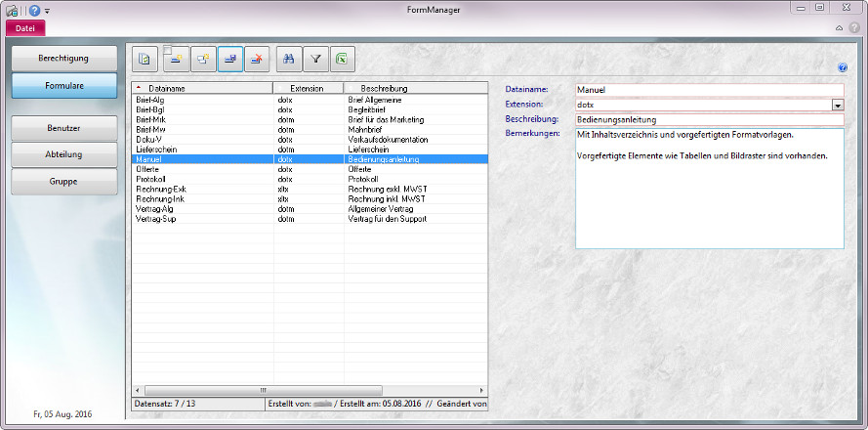Image resolution: width=868 pixels, height=430 pixels.
Task: Export list with the Excel icon
Action: coord(343,59)
